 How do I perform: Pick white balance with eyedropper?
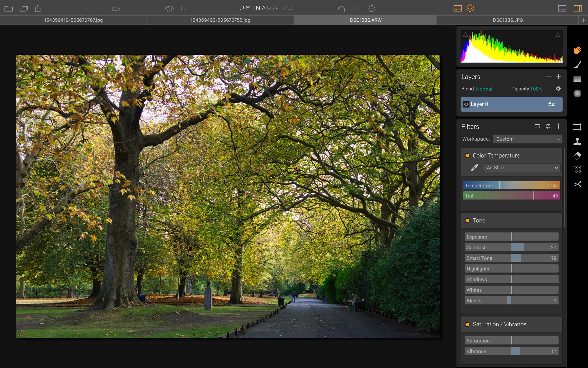[475, 168]
